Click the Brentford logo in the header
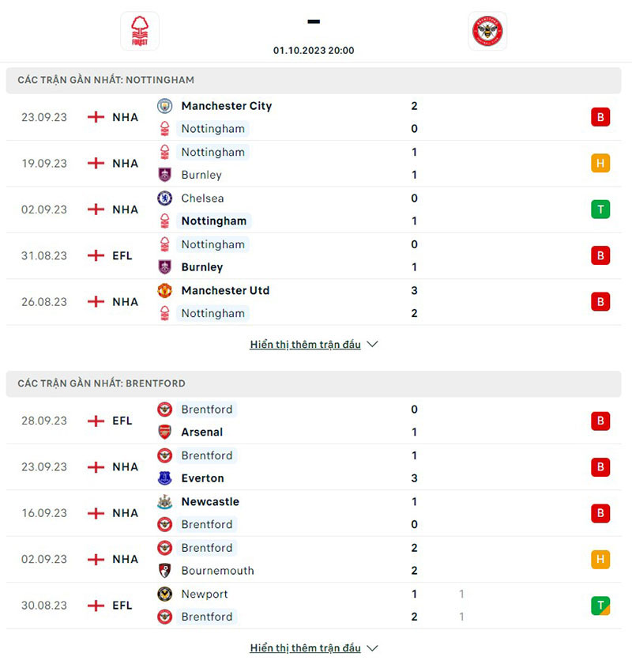Viewport: 632px width, 672px height. point(487,31)
